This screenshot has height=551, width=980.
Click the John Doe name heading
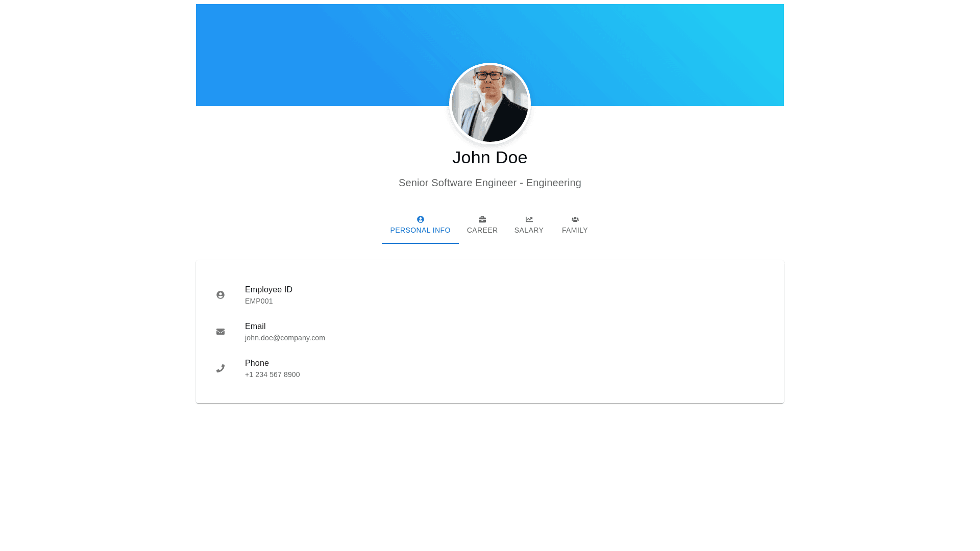coord(489,157)
